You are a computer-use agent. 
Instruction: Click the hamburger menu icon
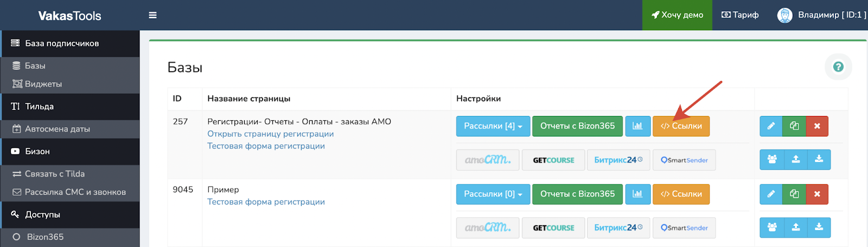pyautogui.click(x=152, y=15)
